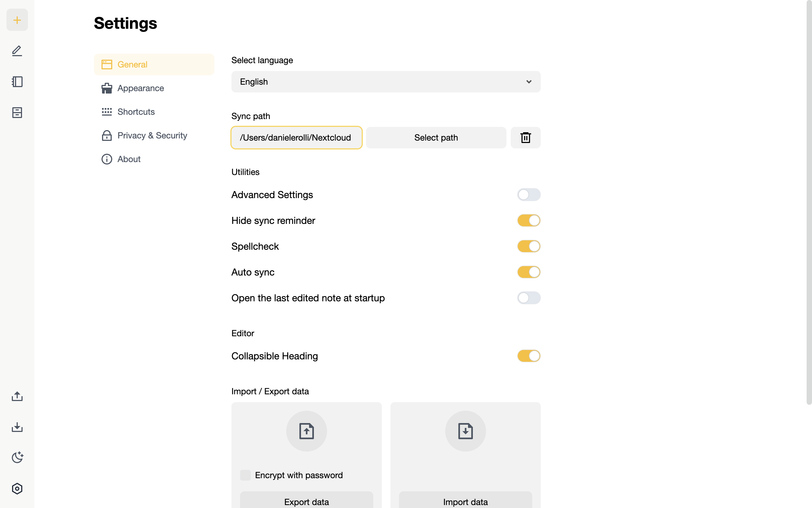This screenshot has width=812, height=508.
Task: Open the notebooks icon in sidebar
Action: pos(17,82)
